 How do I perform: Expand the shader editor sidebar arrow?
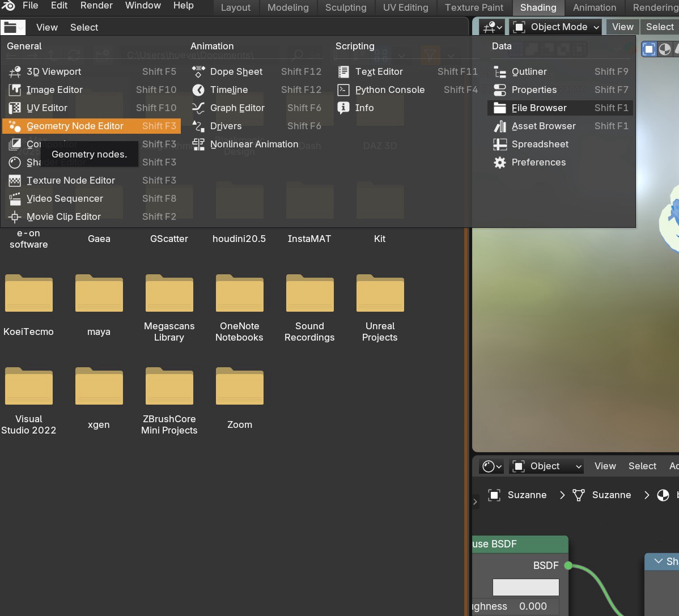tap(475, 502)
